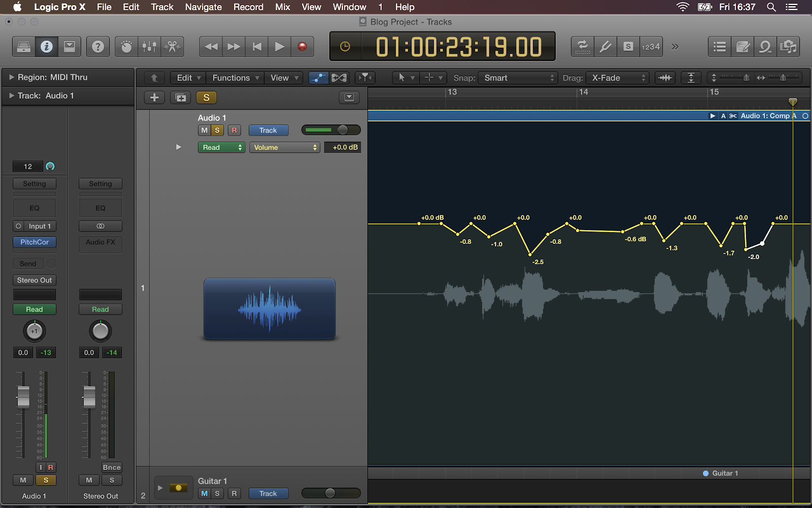Toggle Cycle mode button in control bar

click(583, 47)
